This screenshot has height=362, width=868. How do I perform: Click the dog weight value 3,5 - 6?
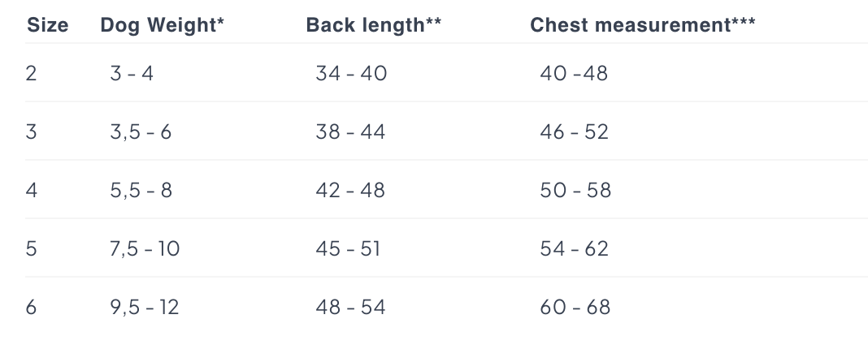pos(141,132)
